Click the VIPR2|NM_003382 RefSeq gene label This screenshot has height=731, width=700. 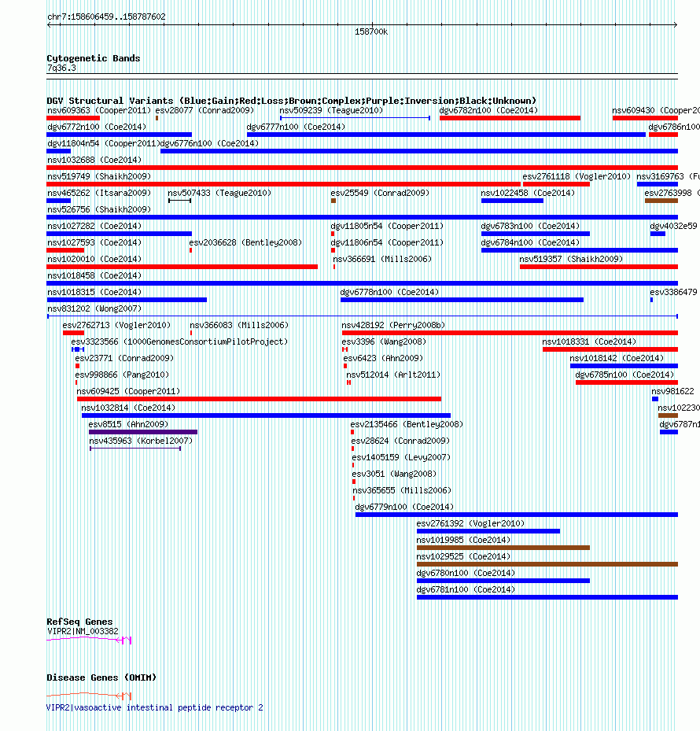[83, 632]
